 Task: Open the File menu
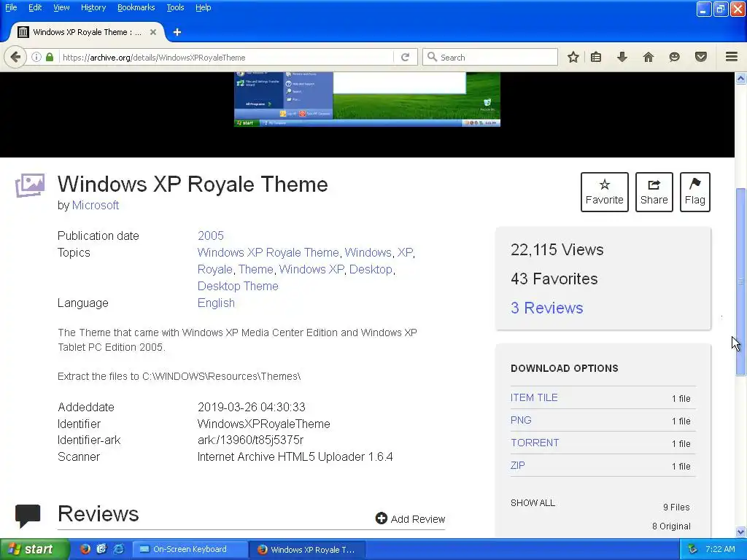point(11,7)
